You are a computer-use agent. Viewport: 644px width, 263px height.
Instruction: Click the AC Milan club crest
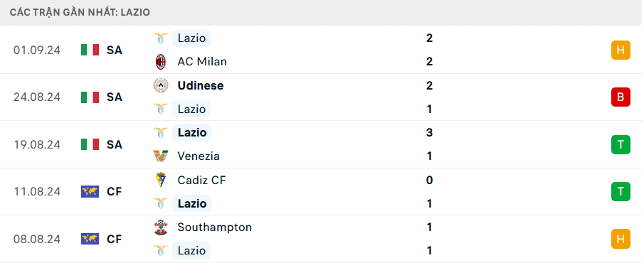[x=161, y=62]
